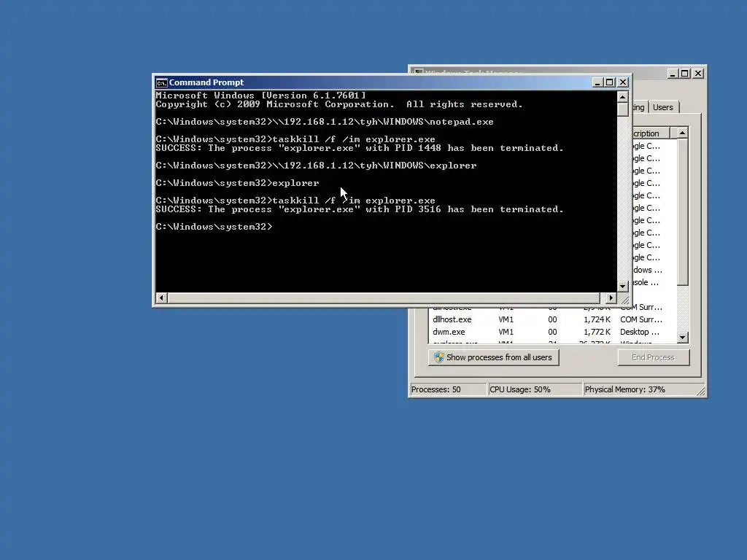Maximize the Command Prompt window
Image resolution: width=747 pixels, height=560 pixels.
coord(609,82)
